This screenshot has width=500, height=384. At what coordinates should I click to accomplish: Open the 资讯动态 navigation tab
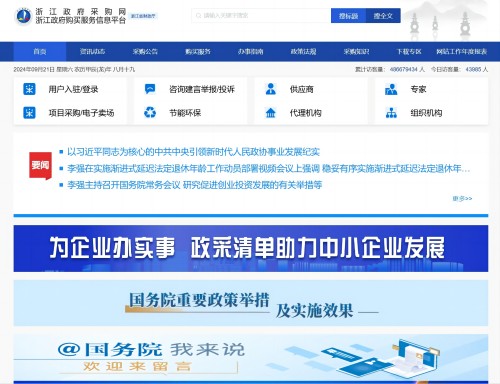(x=92, y=51)
